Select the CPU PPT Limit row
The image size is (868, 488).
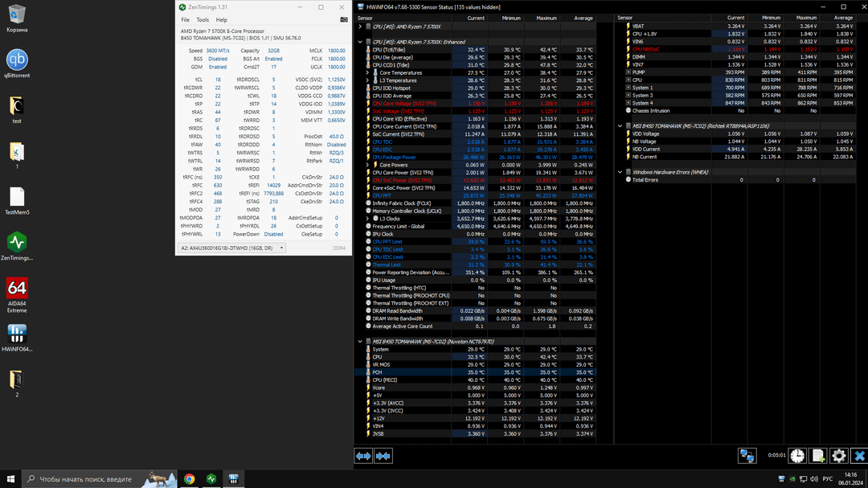pyautogui.click(x=475, y=241)
